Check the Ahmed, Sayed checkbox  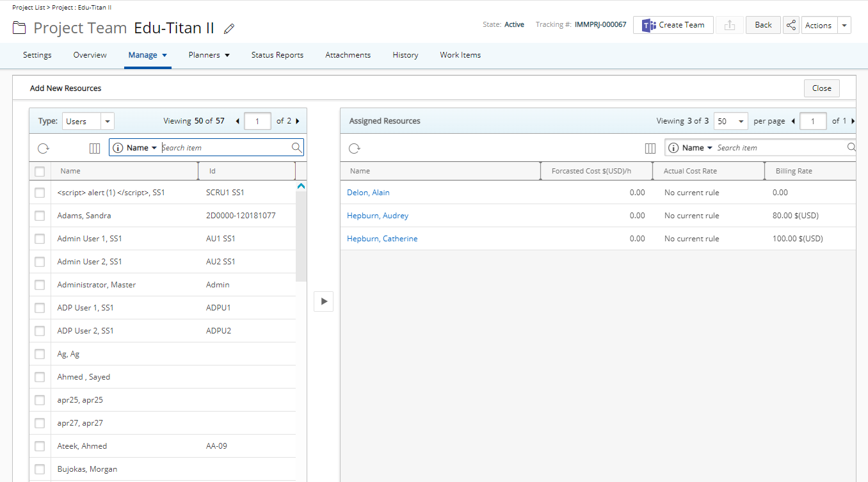pos(40,377)
